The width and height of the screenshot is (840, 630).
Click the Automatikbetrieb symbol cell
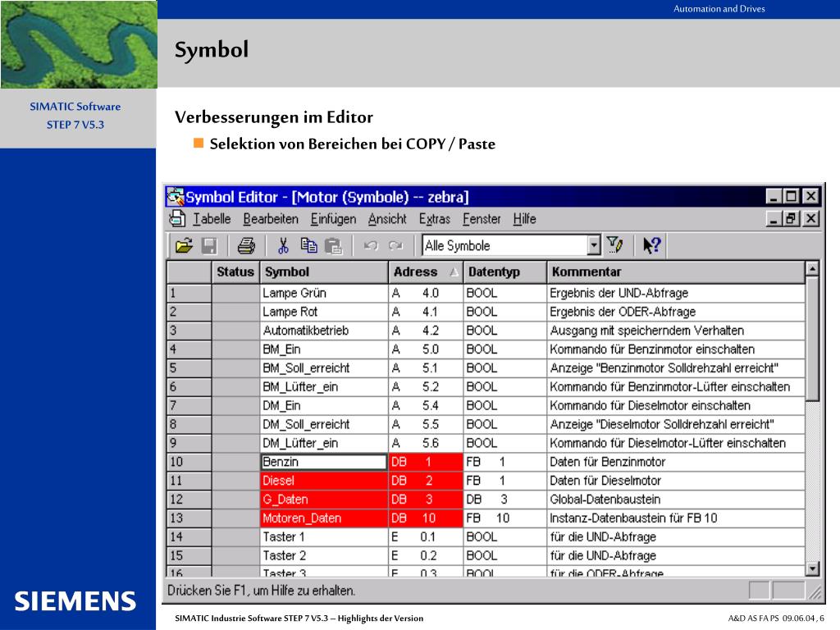point(323,331)
